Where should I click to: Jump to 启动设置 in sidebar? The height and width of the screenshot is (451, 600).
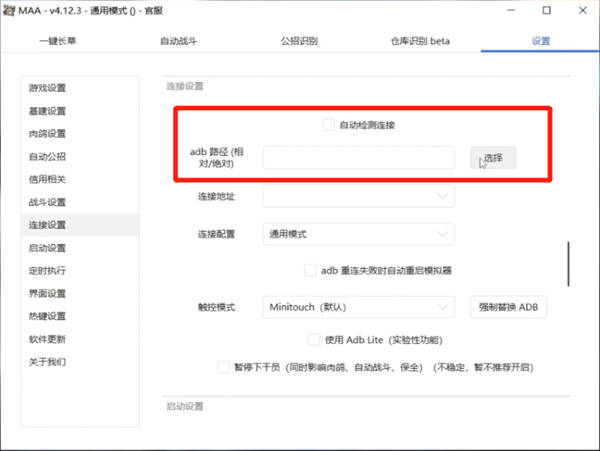48,248
